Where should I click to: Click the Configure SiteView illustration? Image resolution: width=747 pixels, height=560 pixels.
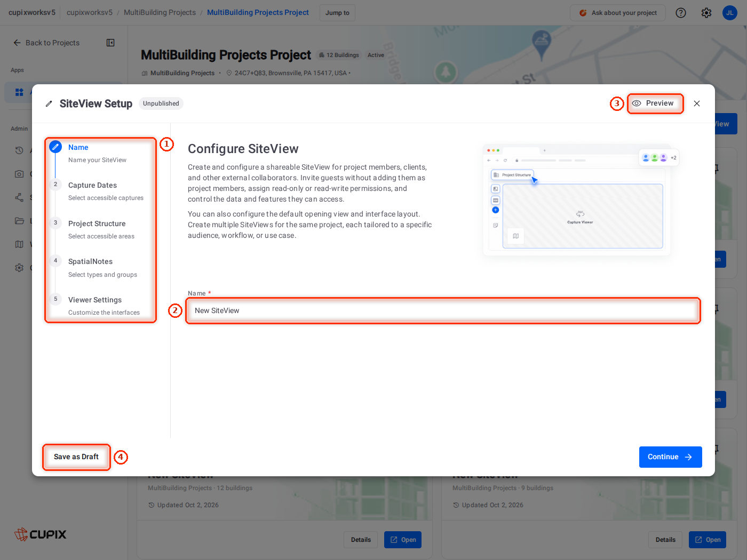coord(581,200)
